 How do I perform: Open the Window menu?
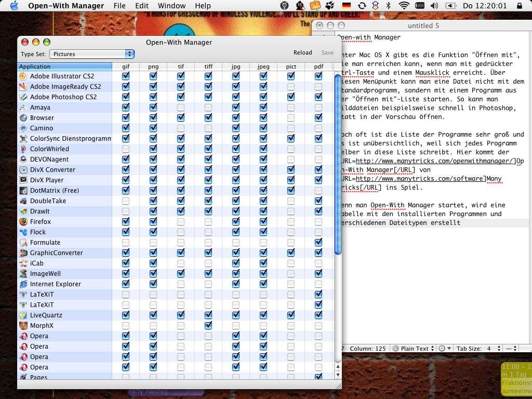point(171,6)
